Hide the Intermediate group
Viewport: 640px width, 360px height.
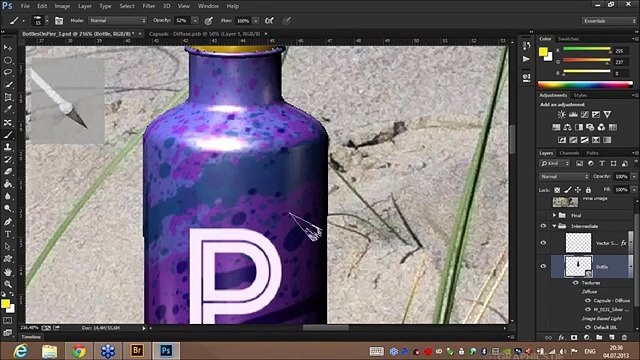click(x=543, y=226)
